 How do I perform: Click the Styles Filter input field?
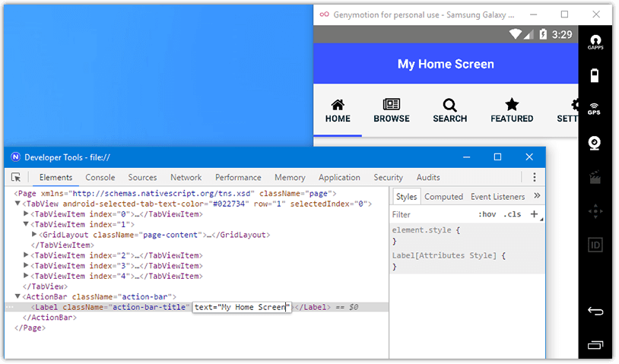pyautogui.click(x=432, y=214)
